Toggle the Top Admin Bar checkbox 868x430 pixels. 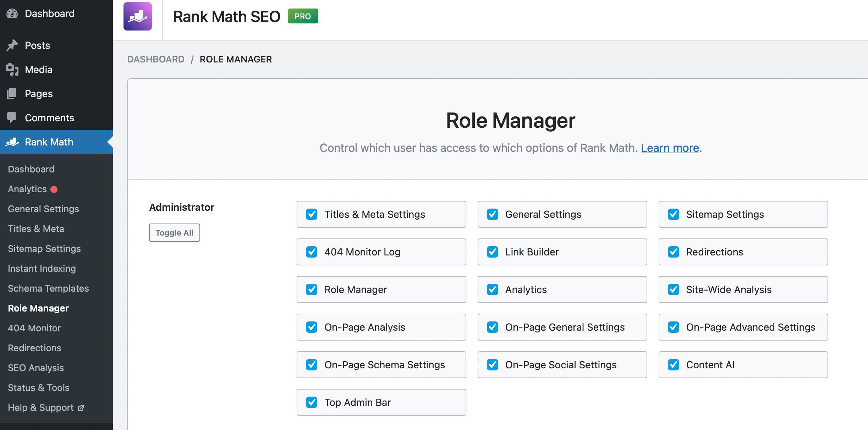point(311,402)
